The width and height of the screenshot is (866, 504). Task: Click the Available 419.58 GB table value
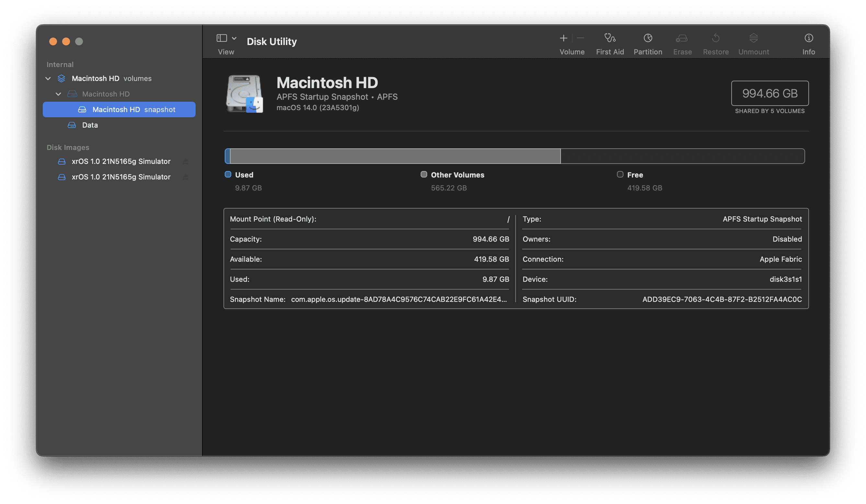pos(491,259)
